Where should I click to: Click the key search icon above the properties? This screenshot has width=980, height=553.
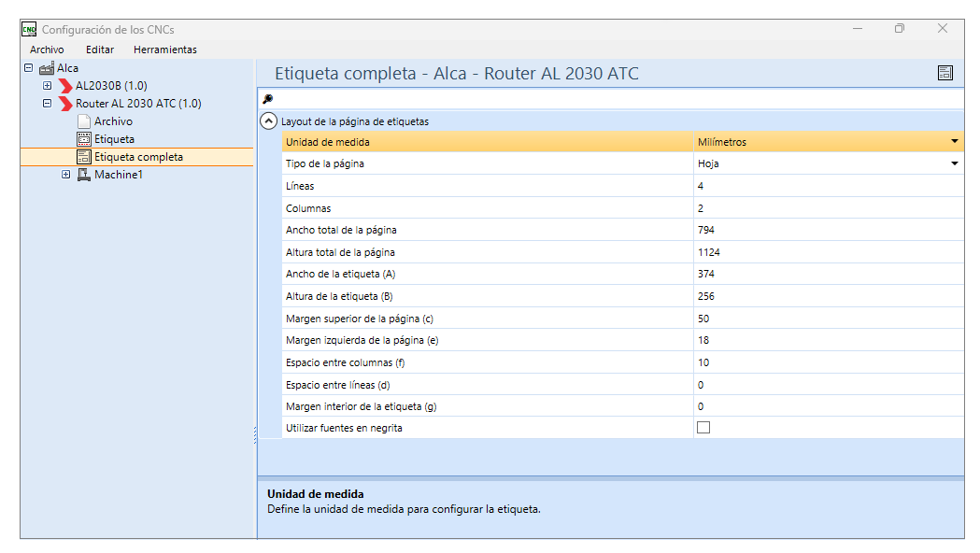click(267, 99)
